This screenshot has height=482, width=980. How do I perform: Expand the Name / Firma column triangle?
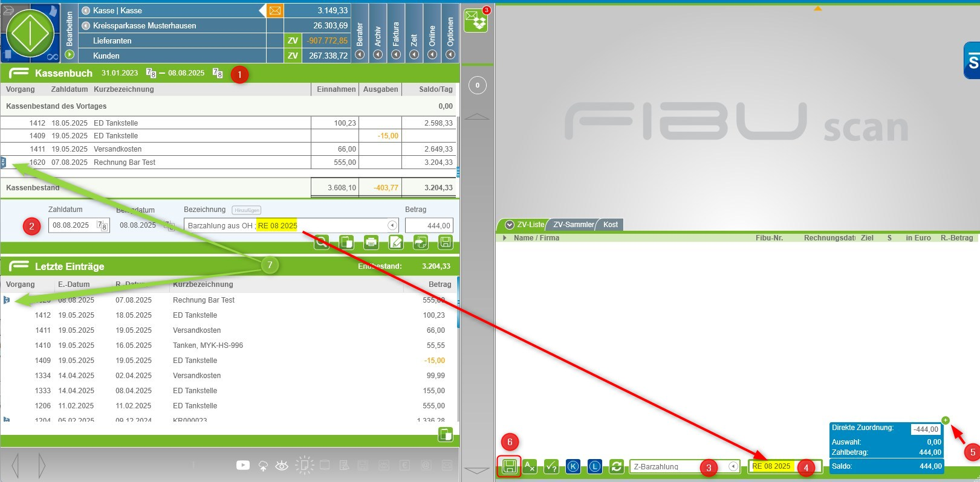pos(505,238)
